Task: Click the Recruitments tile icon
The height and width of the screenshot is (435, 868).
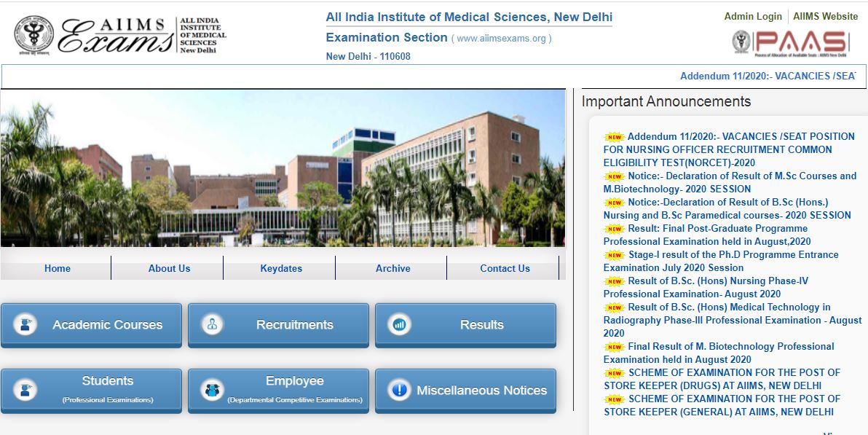Action: [212, 325]
